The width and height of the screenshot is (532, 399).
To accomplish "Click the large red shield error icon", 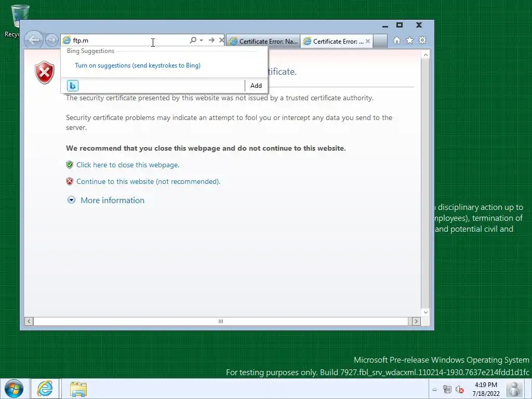I will 45,73.
